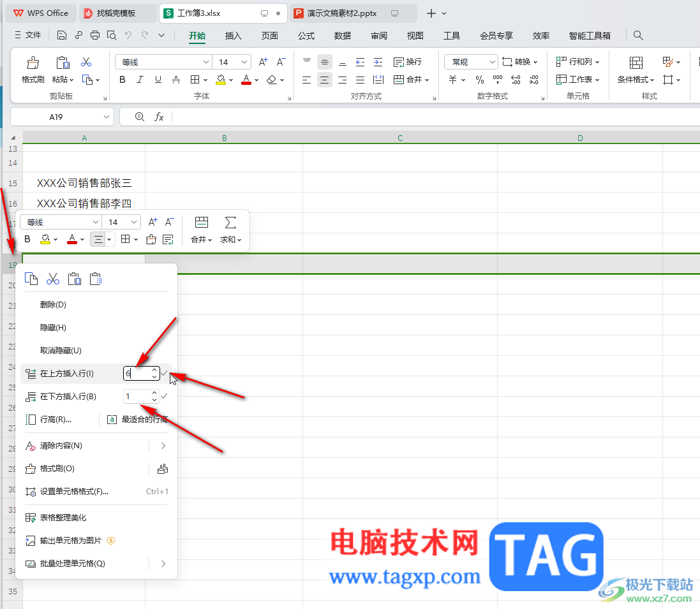Click the fill color bucket in ribbon
The width and height of the screenshot is (700, 609).
tap(221, 80)
